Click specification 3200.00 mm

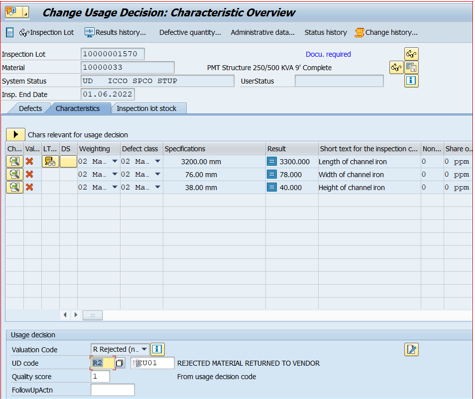pos(201,162)
